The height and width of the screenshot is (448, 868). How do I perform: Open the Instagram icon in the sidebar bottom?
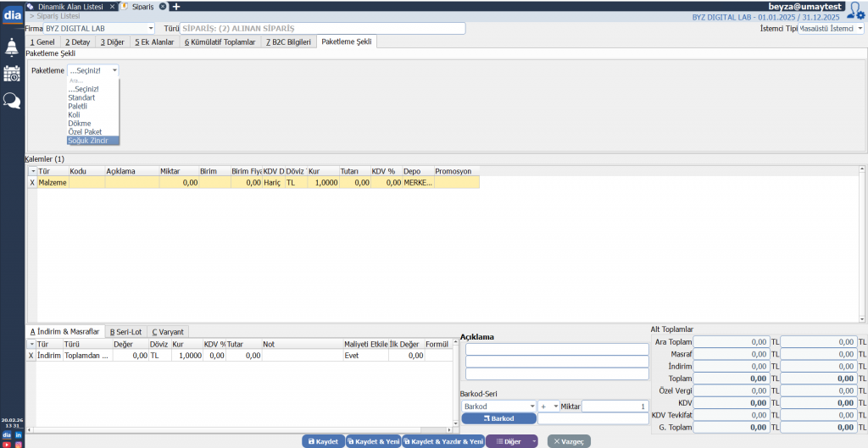click(18, 444)
